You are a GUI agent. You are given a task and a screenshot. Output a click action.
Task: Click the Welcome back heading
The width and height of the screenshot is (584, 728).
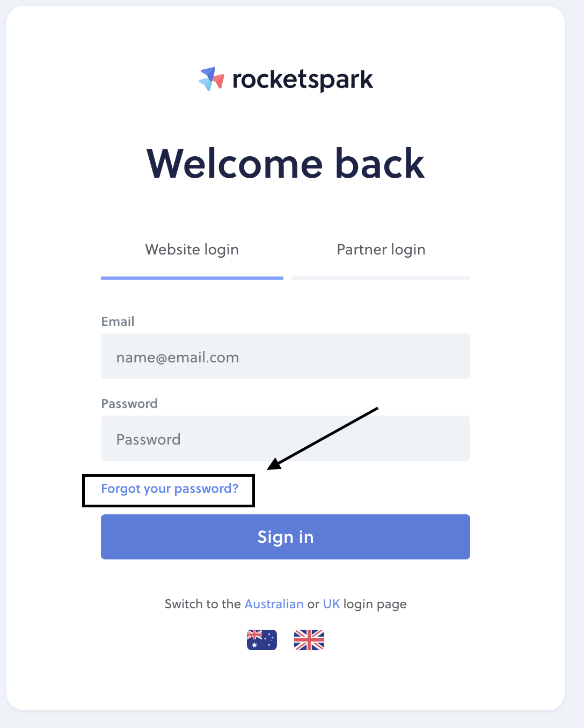(x=286, y=163)
